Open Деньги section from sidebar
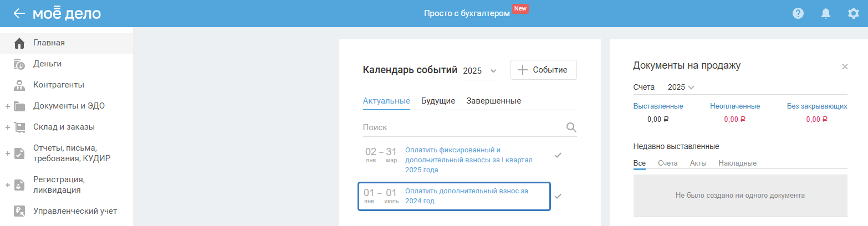This screenshot has height=226, width=868. point(47,64)
